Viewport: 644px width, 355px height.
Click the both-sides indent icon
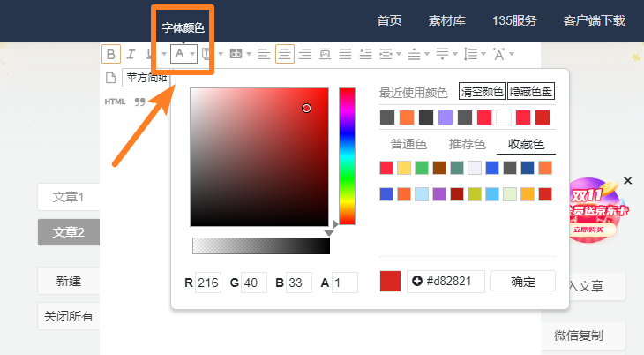click(386, 54)
